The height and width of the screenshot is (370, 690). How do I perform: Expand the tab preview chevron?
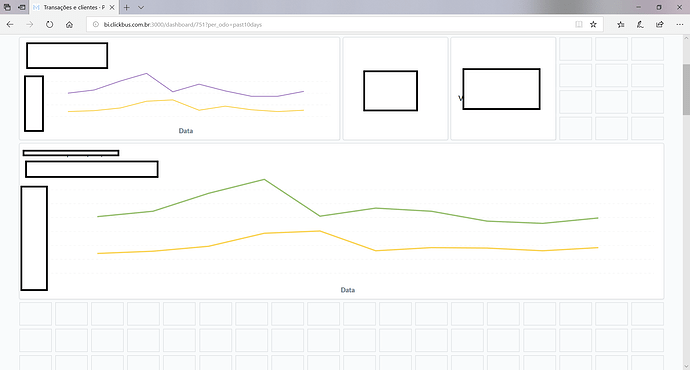141,7
